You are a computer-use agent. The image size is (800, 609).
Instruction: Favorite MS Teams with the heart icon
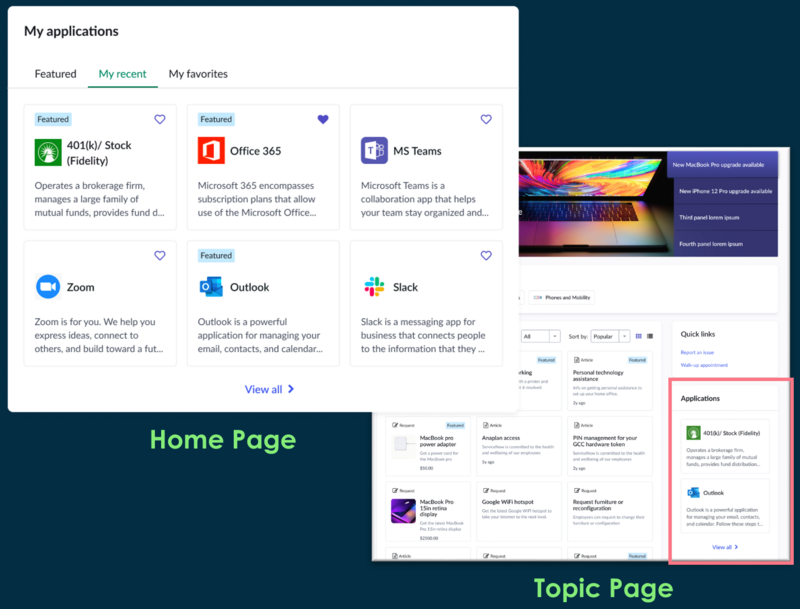click(486, 119)
